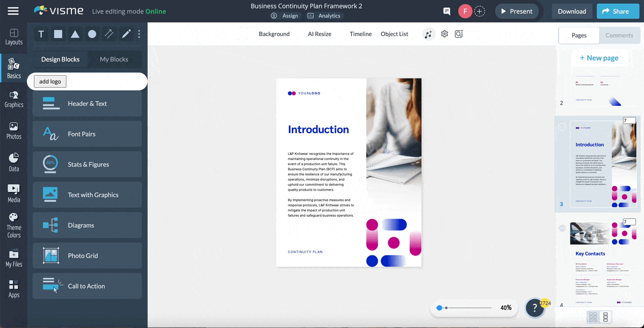Open the Background options
The width and height of the screenshot is (644, 328).
274,34
